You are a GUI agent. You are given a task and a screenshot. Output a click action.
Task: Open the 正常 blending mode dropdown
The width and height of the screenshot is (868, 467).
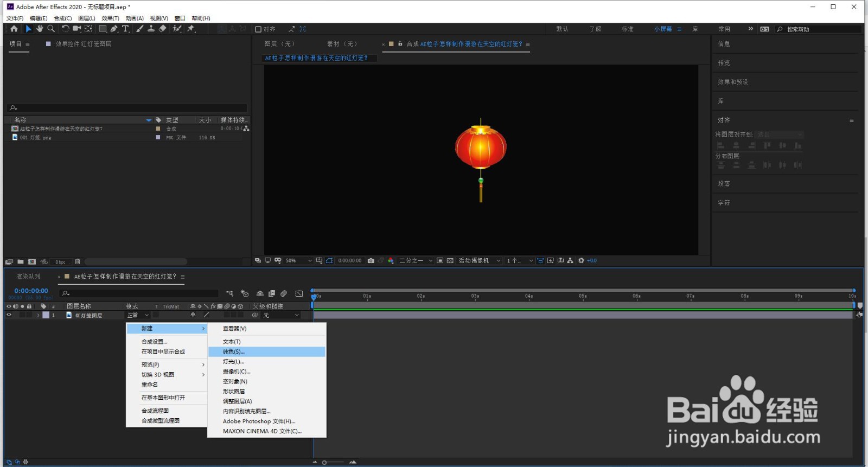[138, 315]
